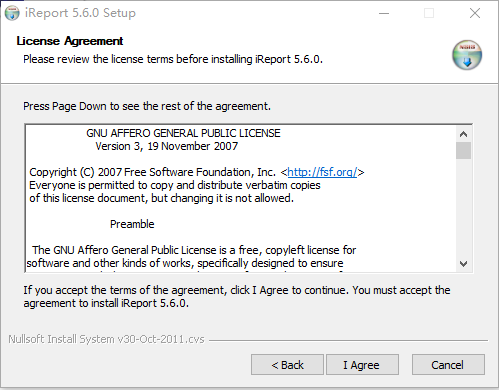Click the license box scroll-up arrow
Screen dimensions: 499x390
coord(463,134)
